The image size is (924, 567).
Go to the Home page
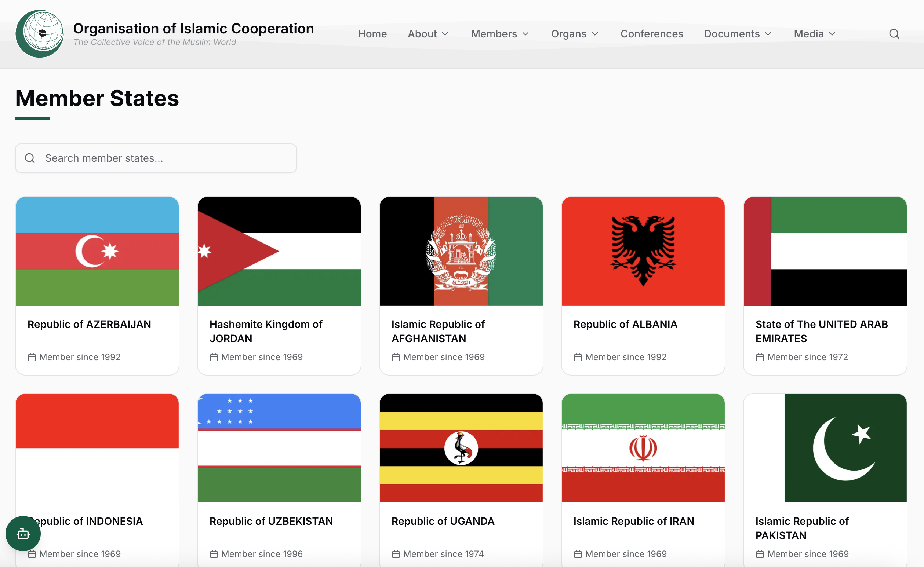pos(372,34)
